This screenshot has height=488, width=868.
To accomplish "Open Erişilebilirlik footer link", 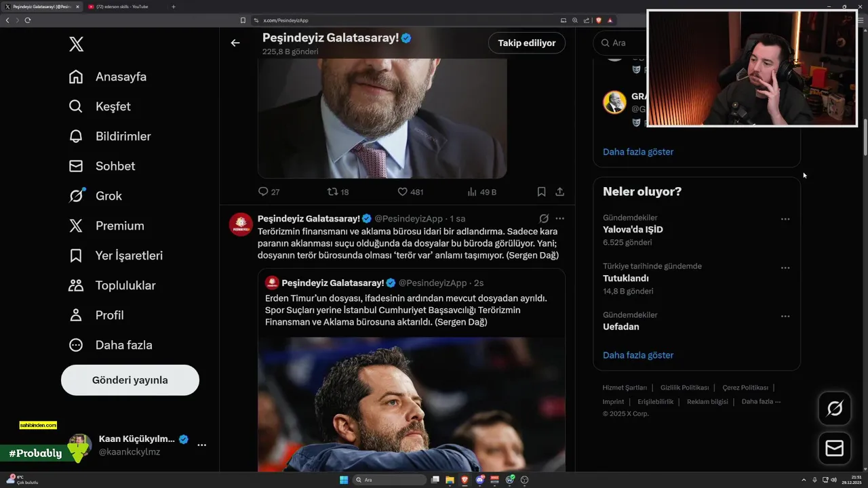I will (656, 402).
